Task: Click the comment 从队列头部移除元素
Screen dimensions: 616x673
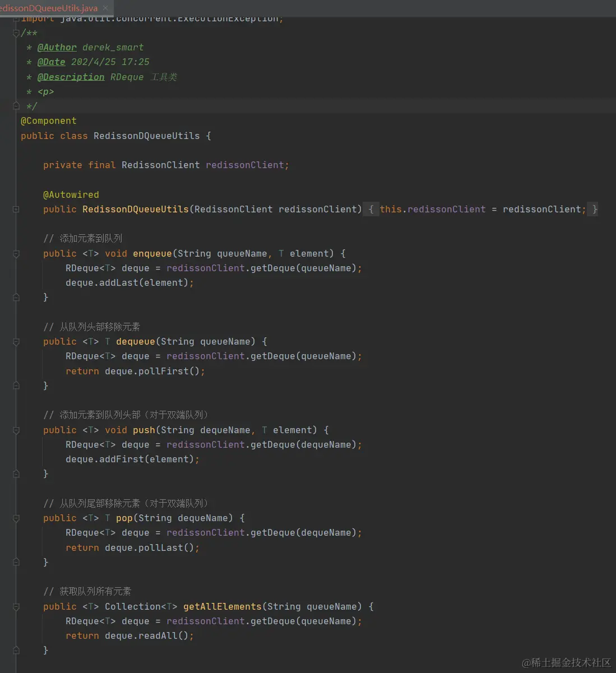Action: click(x=91, y=327)
